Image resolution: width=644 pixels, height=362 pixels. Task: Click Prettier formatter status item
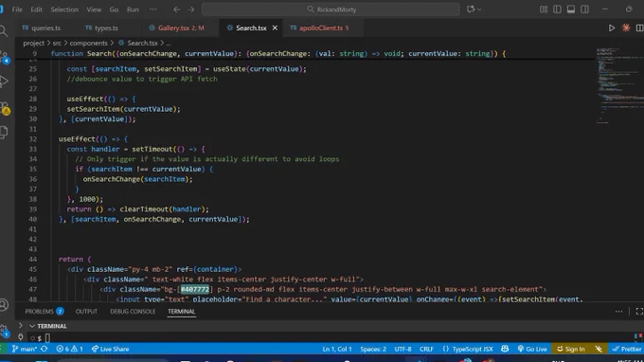pos(626,349)
